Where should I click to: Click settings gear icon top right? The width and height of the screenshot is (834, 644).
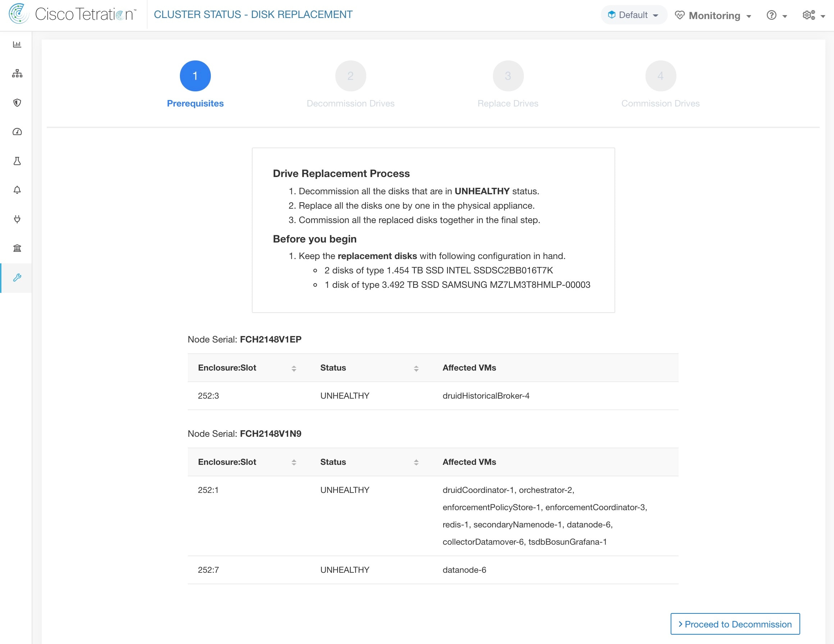point(809,15)
